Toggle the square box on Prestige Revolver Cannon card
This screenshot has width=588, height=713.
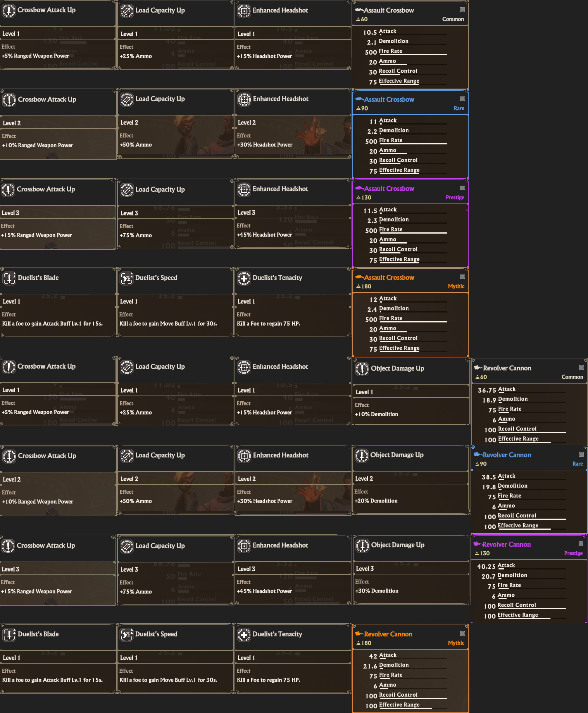tap(581, 544)
